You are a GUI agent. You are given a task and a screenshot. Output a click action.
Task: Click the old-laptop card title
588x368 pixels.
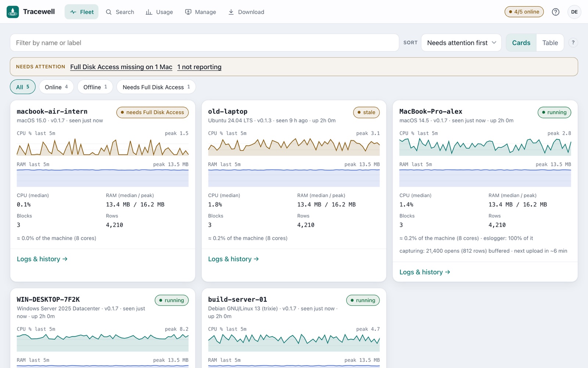228,112
